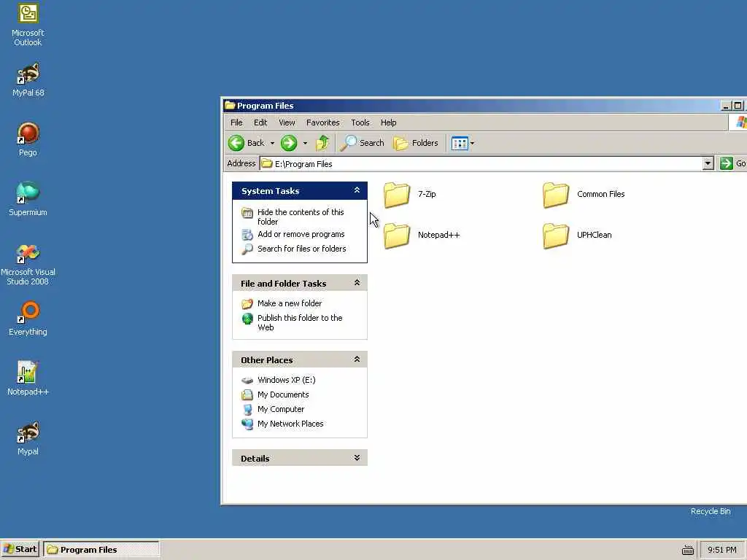The height and width of the screenshot is (560, 747).
Task: Minimize the Program Files window
Action: (726, 106)
